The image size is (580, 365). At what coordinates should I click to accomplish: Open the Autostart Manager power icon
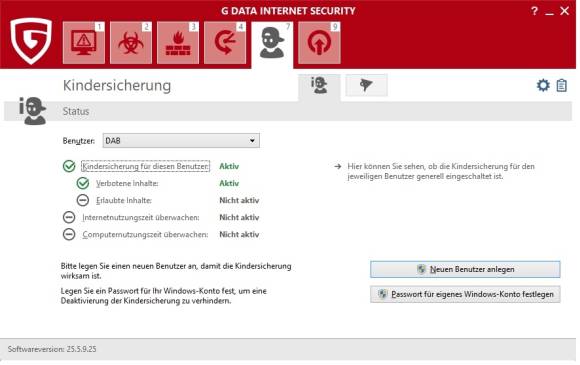click(319, 43)
